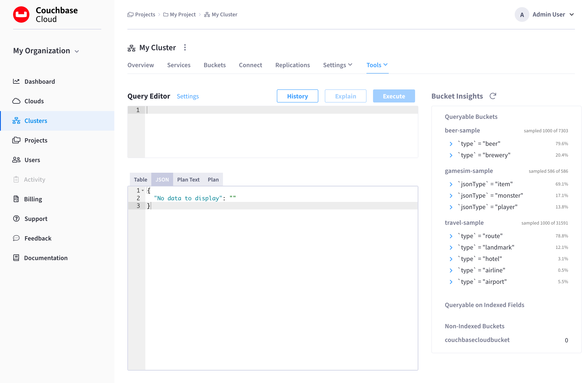This screenshot has width=588, height=383.
Task: Click the "sampled 1000 of 31591" text
Action: [545, 223]
